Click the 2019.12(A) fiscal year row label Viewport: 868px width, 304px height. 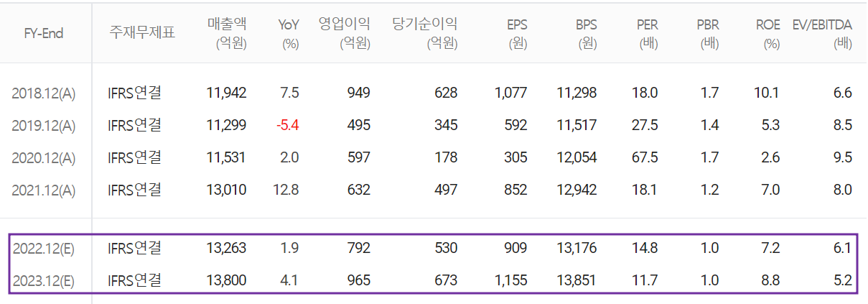pos(43,125)
